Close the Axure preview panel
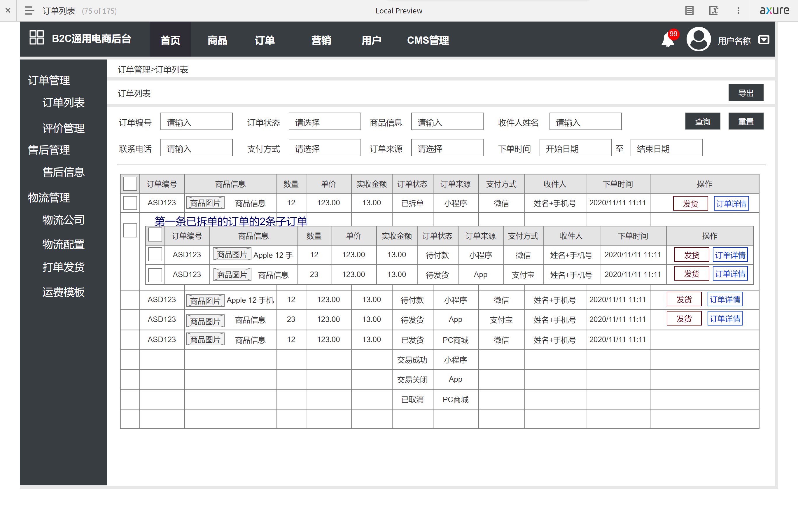The width and height of the screenshot is (798, 532). click(x=8, y=10)
